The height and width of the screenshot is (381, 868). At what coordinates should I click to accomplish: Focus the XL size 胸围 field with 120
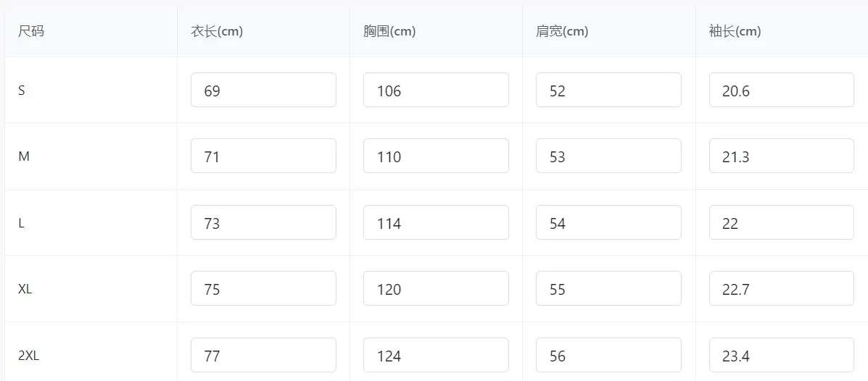436,289
